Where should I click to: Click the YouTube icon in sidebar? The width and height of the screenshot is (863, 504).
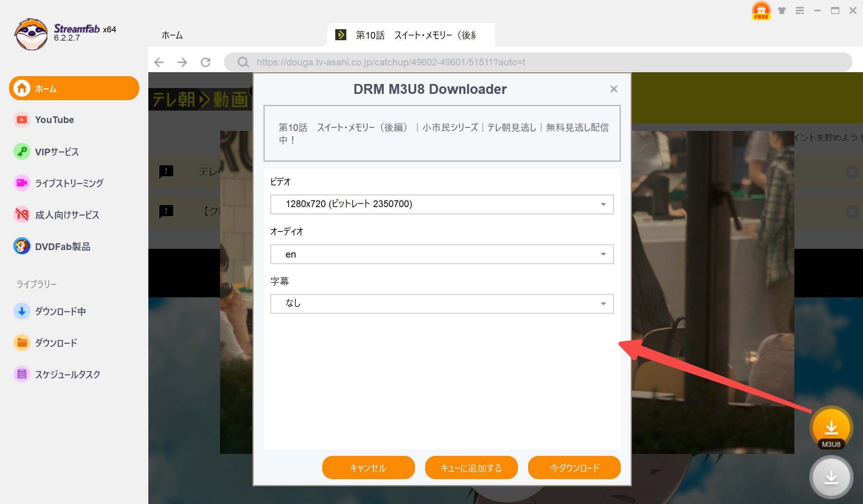[x=22, y=119]
